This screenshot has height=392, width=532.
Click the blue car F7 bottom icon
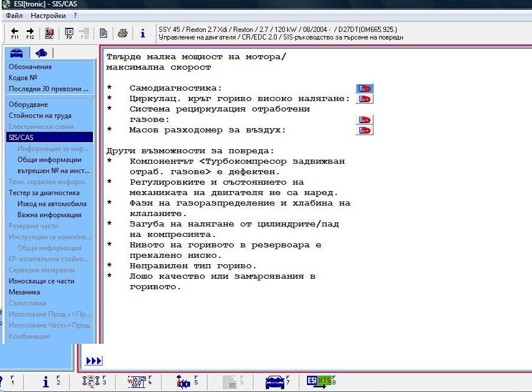pos(274,382)
